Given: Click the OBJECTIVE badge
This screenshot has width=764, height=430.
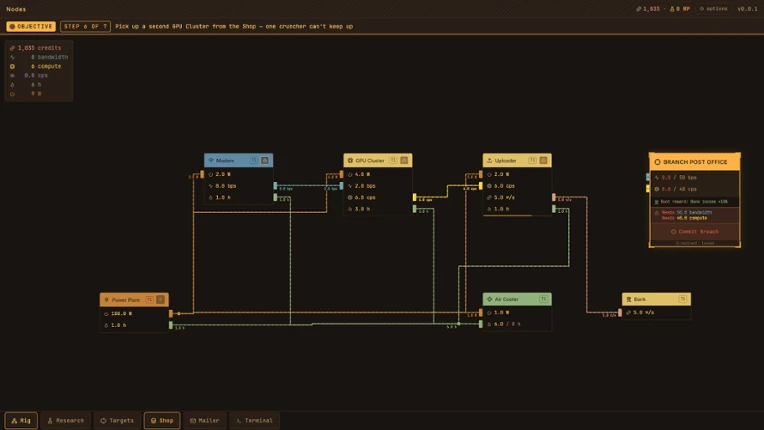Looking at the screenshot, I should tap(31, 26).
